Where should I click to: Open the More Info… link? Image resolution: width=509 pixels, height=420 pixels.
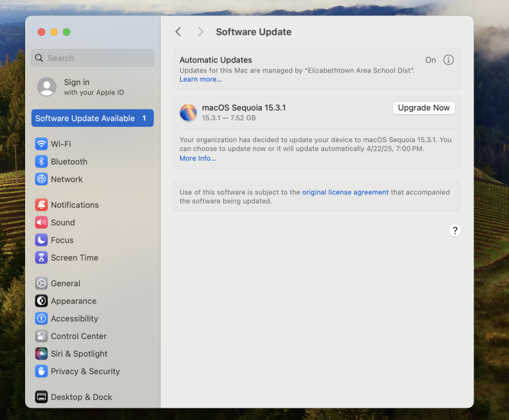[198, 158]
